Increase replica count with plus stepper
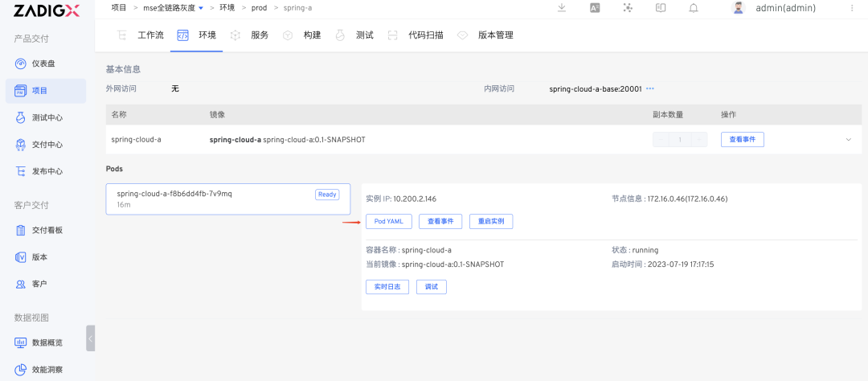868x381 pixels. point(700,140)
